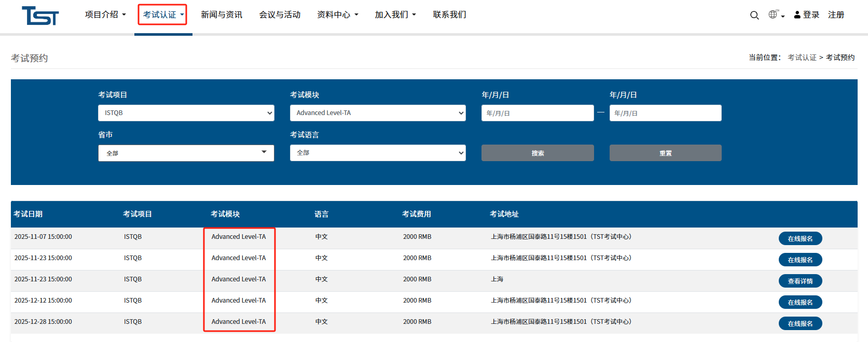868x342 pixels.
Task: Expand the 省市 dropdown
Action: [186, 153]
